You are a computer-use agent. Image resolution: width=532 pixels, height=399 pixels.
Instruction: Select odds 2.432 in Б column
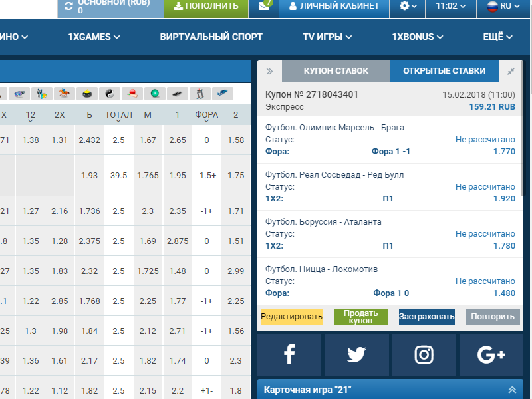[89, 140]
